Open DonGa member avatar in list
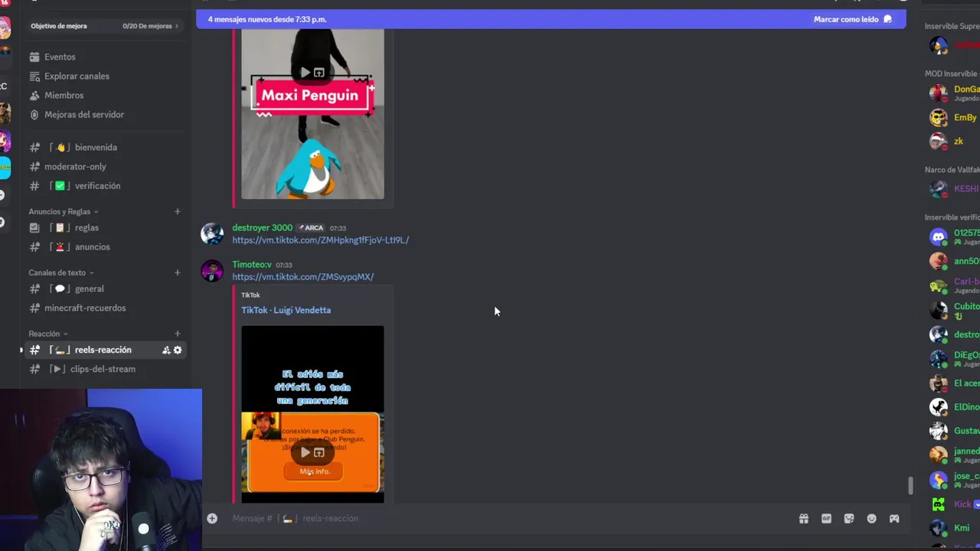Viewport: 980px width, 551px height. click(x=938, y=93)
